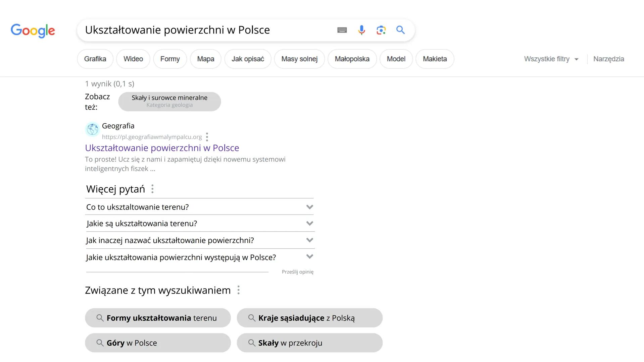This screenshot has height=362, width=644.
Task: Open Google Lens image search
Action: coord(381,30)
